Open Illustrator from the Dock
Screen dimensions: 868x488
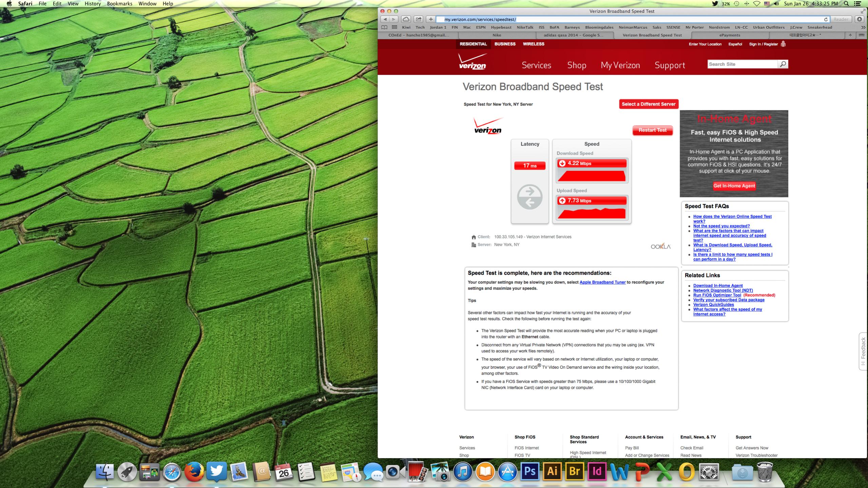pyautogui.click(x=552, y=472)
